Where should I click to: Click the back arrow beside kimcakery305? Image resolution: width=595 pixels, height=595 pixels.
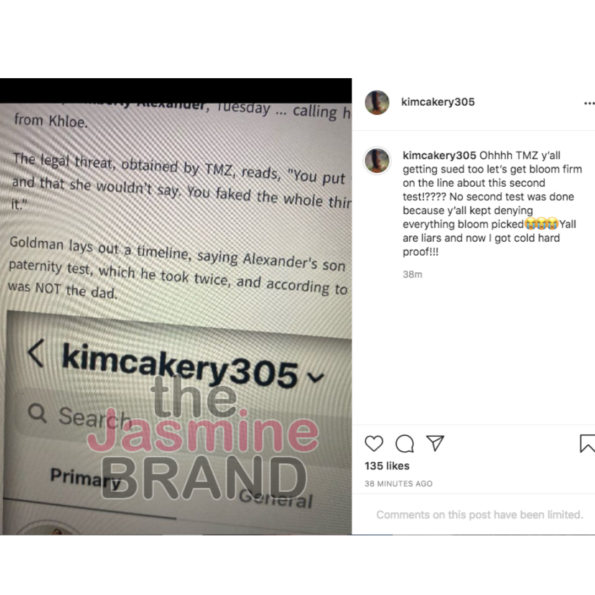[36, 353]
